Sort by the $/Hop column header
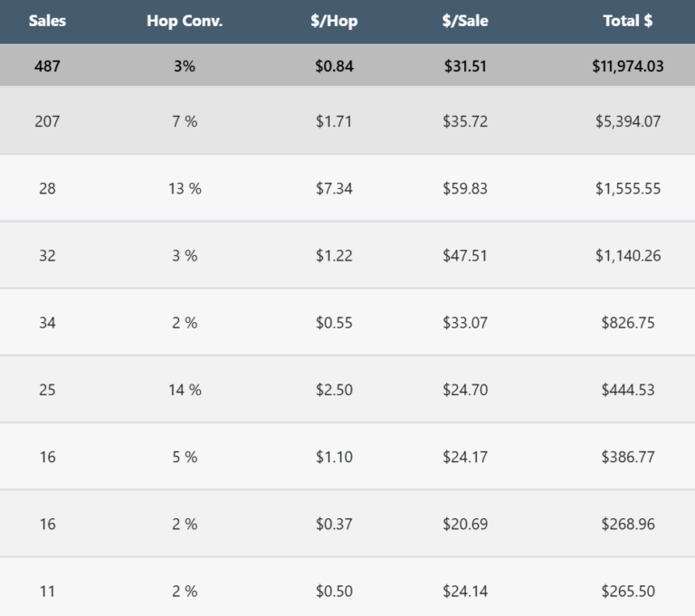The width and height of the screenshot is (695, 616). tap(334, 21)
